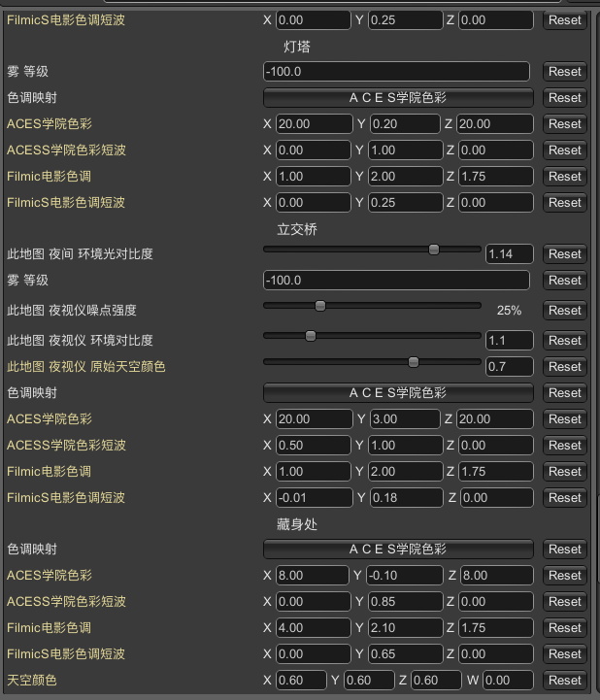Reset 天空颜色 in 藏身处 section
Screen dimensions: 600x700
point(565,681)
